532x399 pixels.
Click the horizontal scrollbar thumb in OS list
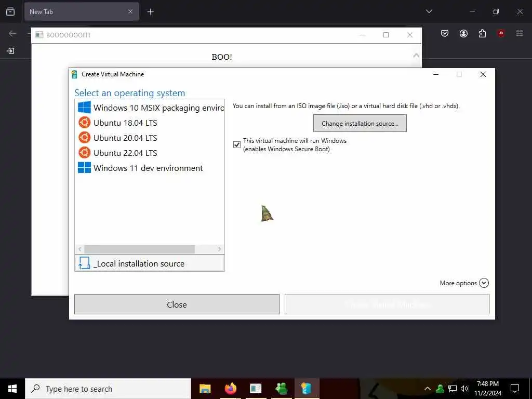139,249
